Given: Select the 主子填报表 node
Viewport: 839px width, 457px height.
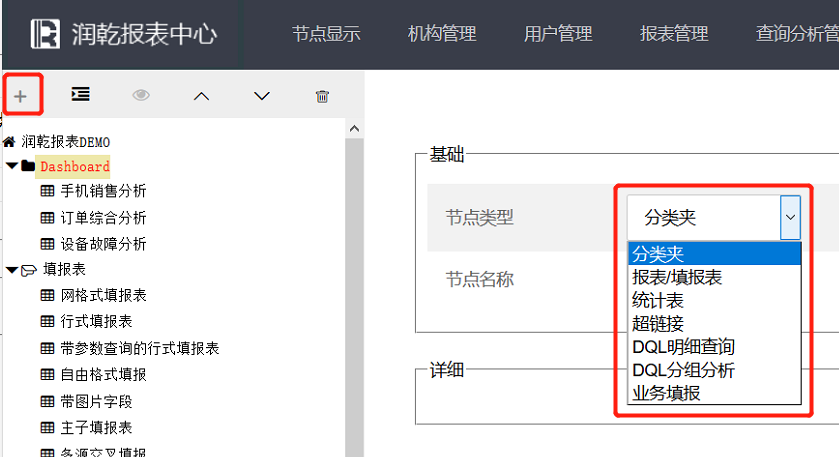Looking at the screenshot, I should (x=96, y=427).
